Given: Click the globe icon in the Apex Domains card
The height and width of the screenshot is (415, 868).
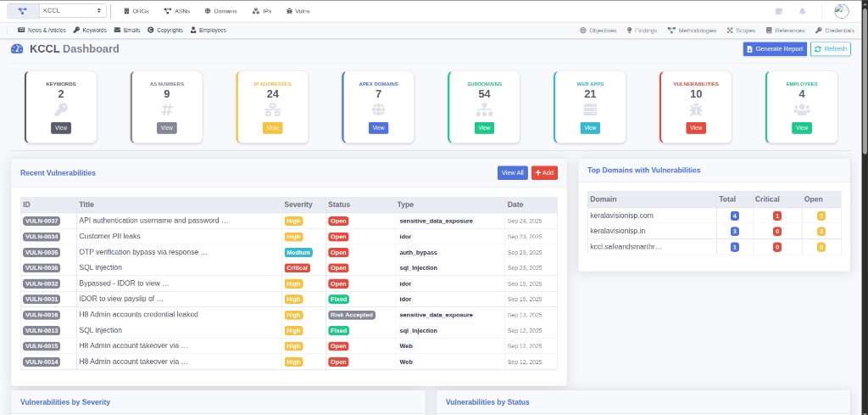Looking at the screenshot, I should click(378, 109).
